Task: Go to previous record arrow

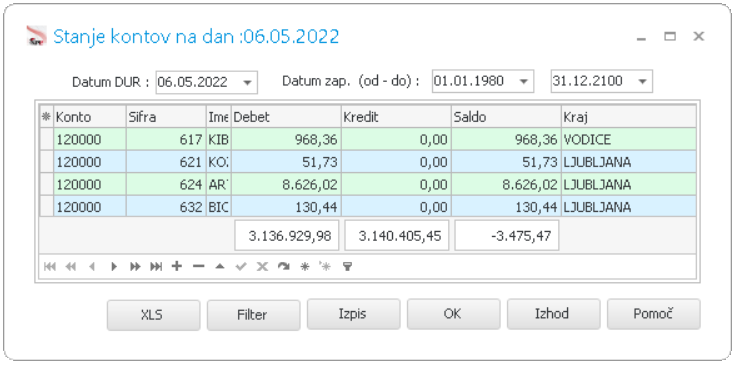Action: [x=92, y=267]
